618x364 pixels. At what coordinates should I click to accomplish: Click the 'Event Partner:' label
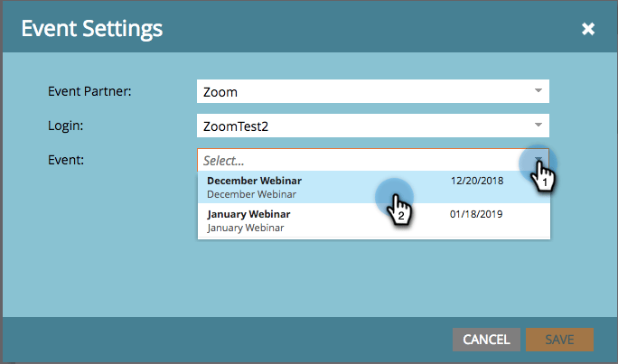click(x=89, y=91)
